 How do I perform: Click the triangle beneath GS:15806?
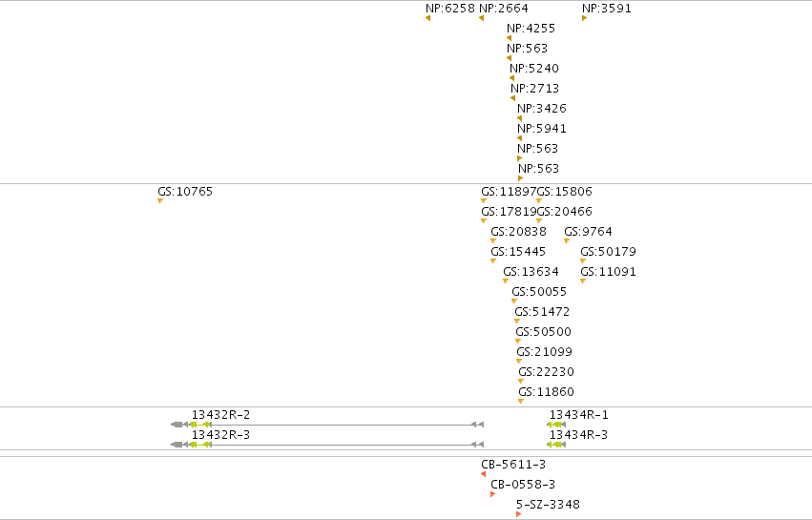click(x=539, y=201)
